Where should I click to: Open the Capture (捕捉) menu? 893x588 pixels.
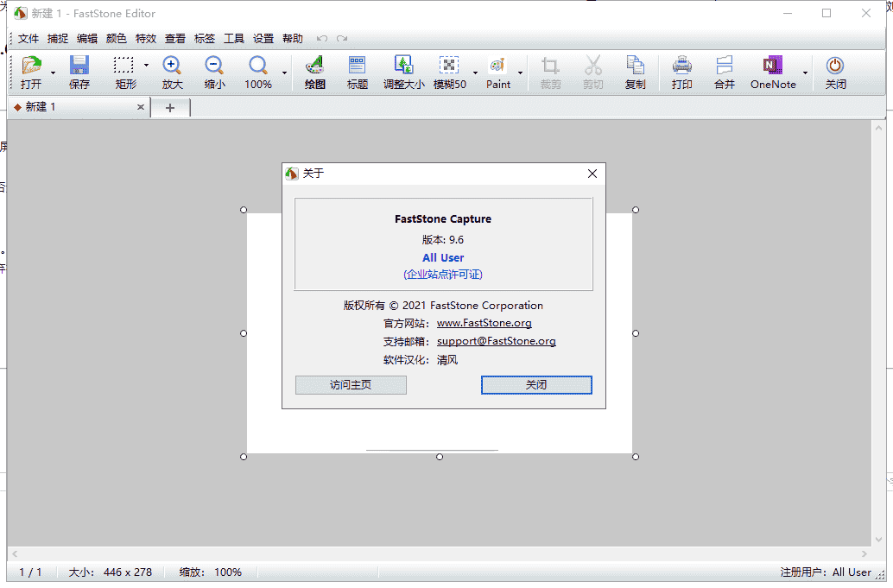pos(58,39)
